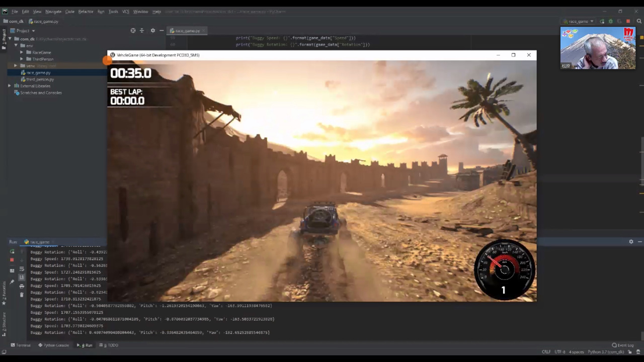This screenshot has height=362, width=644.
Task: Click Python 3.7 interpreter status
Action: [x=606, y=352]
